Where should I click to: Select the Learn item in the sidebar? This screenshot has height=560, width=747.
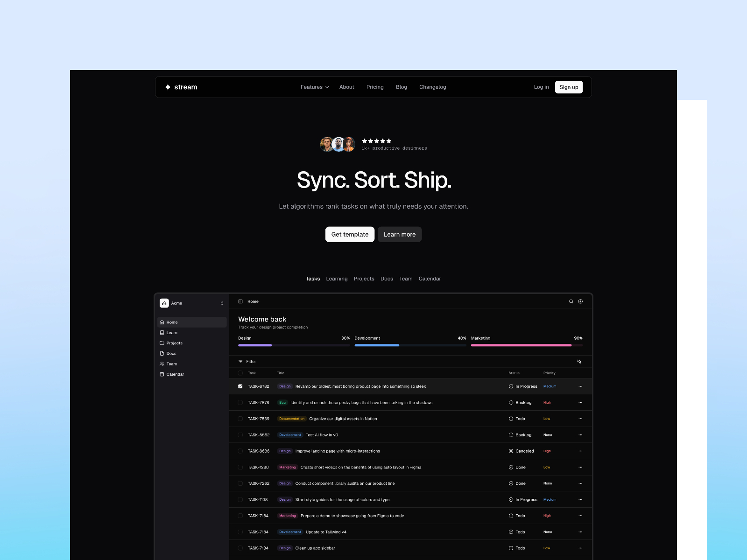point(171,332)
